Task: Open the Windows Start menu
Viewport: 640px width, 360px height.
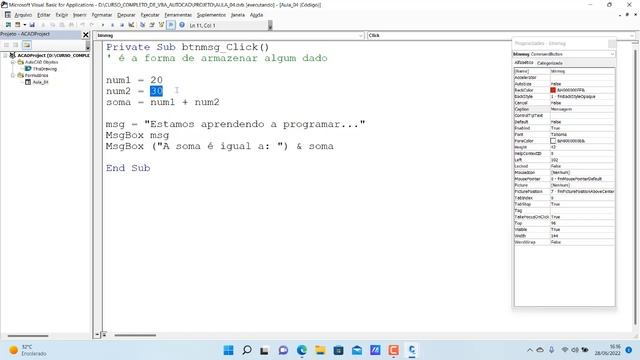Action: [229, 350]
